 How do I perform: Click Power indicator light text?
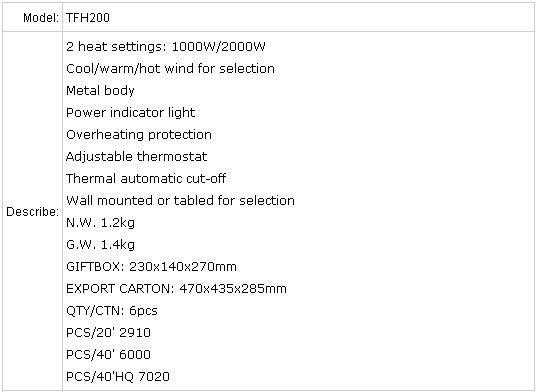[131, 113]
